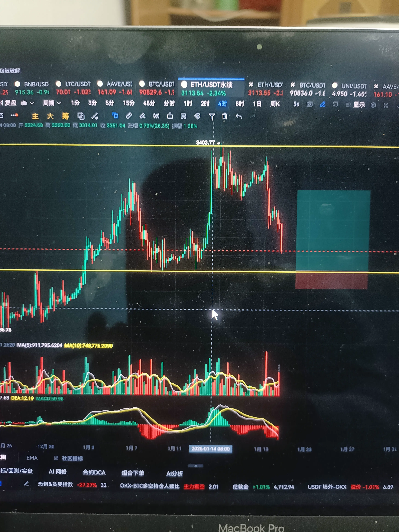This screenshot has width=399, height=532.
Task: Click the trash delete drawings icon
Action: (x=225, y=116)
